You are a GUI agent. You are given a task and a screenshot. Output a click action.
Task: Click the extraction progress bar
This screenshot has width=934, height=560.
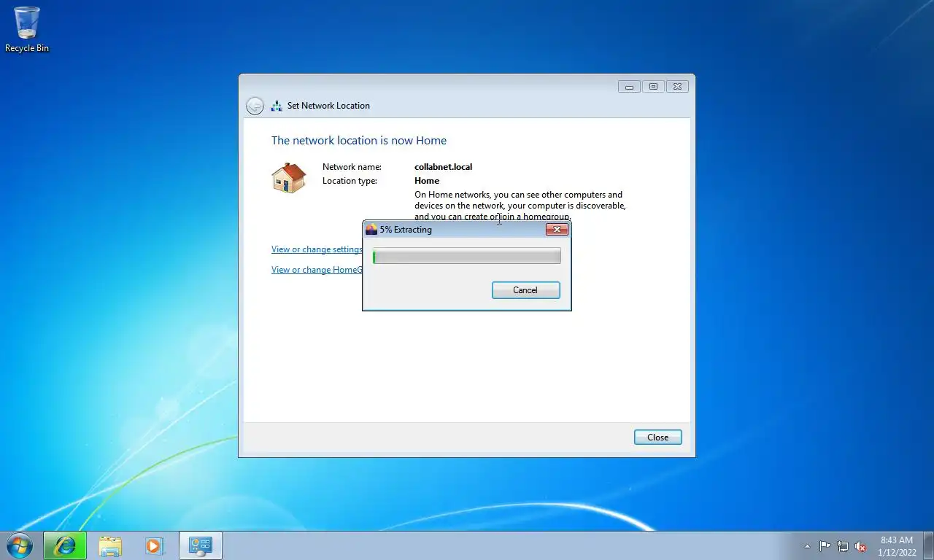pos(467,256)
